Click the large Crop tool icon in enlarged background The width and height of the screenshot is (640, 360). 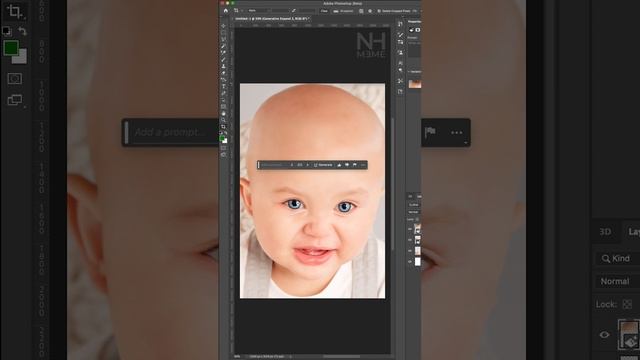tap(14, 11)
